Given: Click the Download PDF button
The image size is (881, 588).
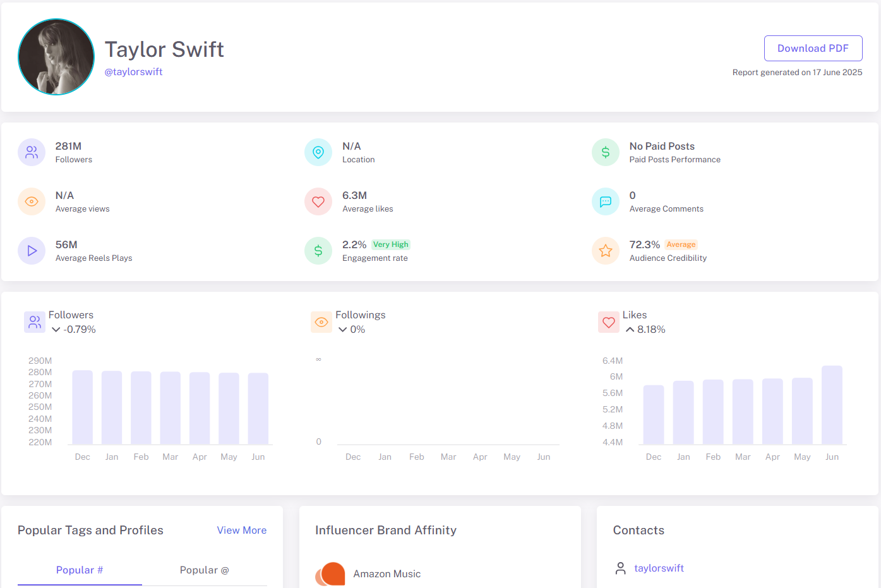Looking at the screenshot, I should (x=813, y=48).
